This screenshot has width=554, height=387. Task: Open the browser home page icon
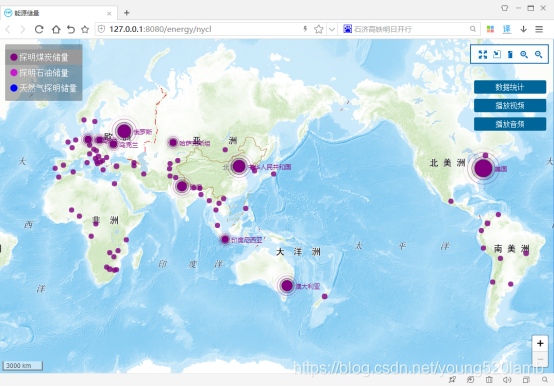56,29
